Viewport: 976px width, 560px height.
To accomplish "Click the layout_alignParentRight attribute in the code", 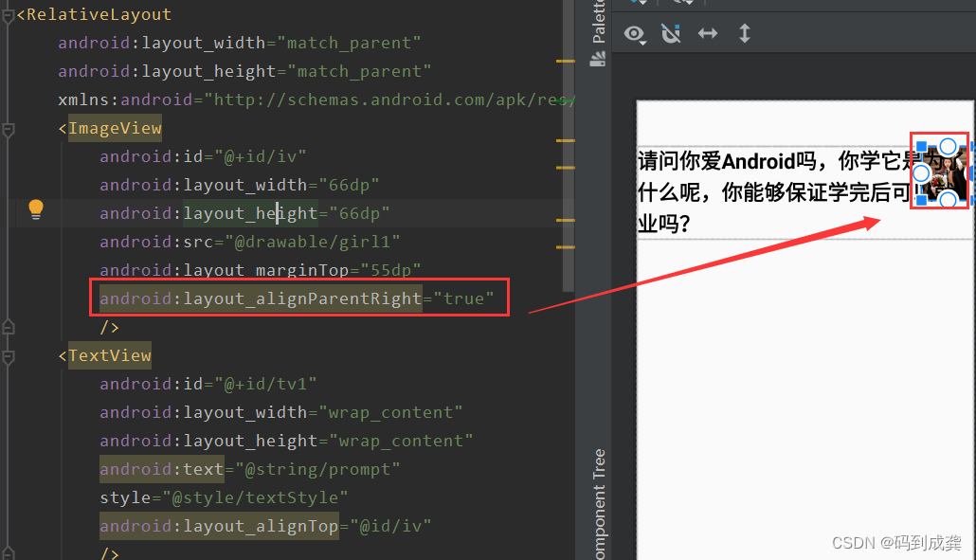I will coord(261,298).
